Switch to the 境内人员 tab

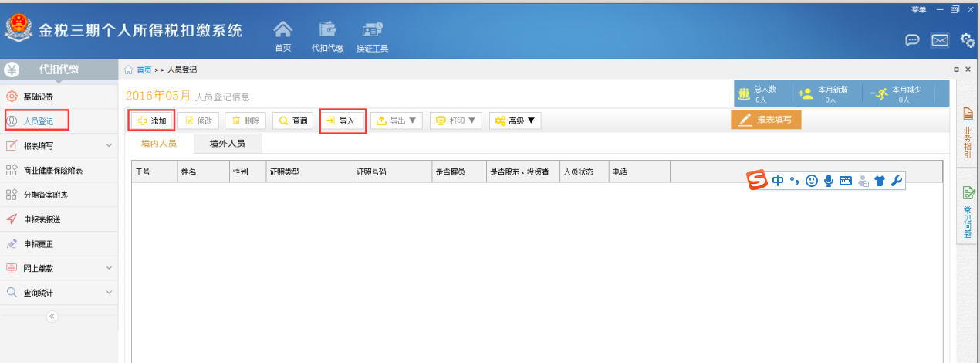159,144
